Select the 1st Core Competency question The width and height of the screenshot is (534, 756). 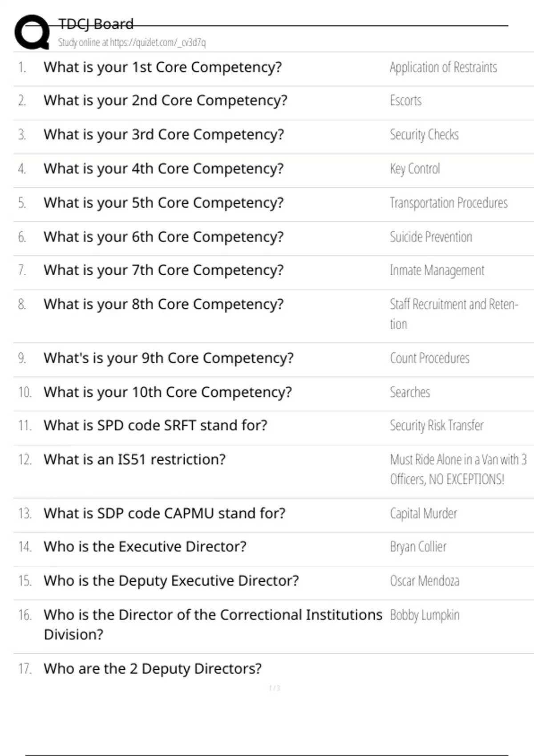[162, 67]
